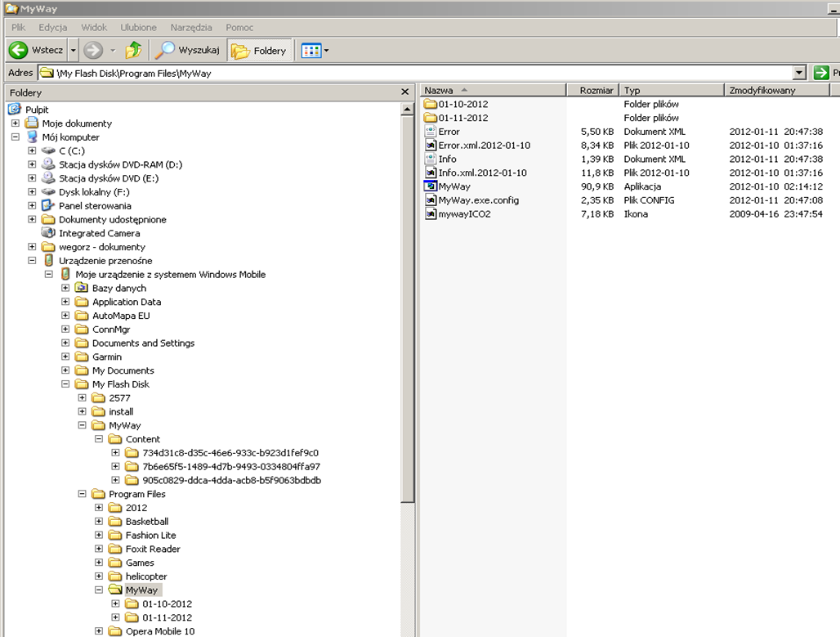Click the Up one folder icon

tap(133, 50)
